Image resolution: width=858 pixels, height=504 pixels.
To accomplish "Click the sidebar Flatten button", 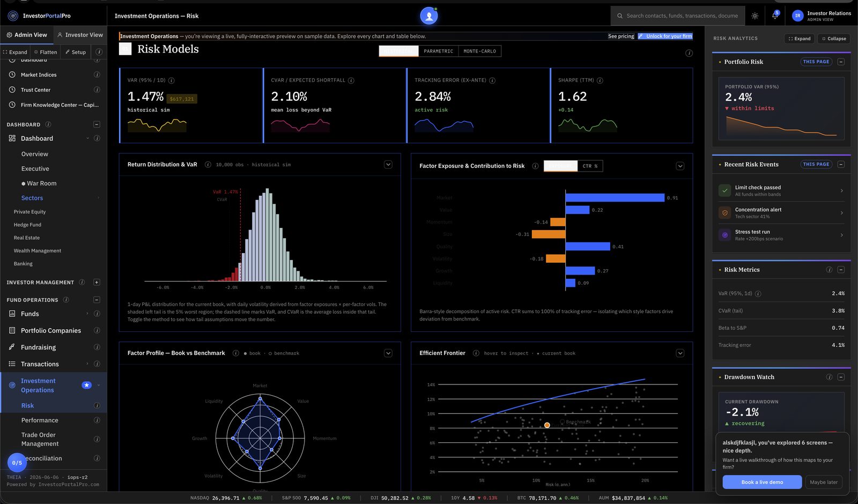I will tap(45, 52).
